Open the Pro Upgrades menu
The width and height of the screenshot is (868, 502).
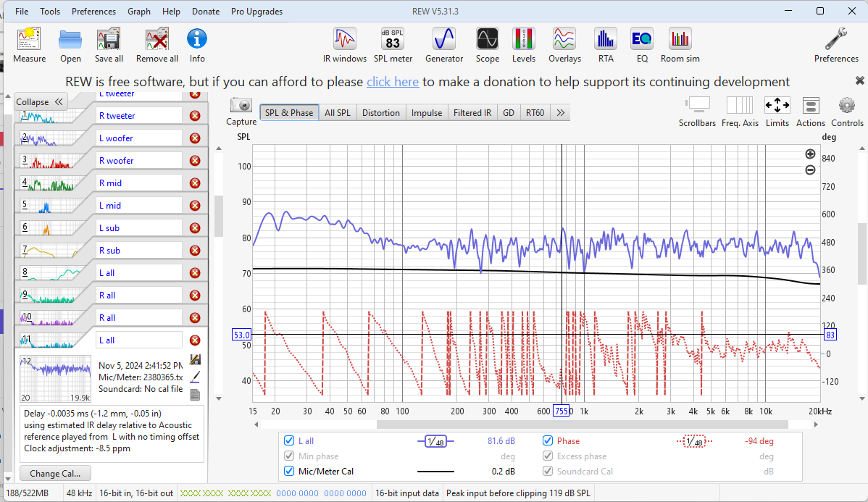pos(257,11)
